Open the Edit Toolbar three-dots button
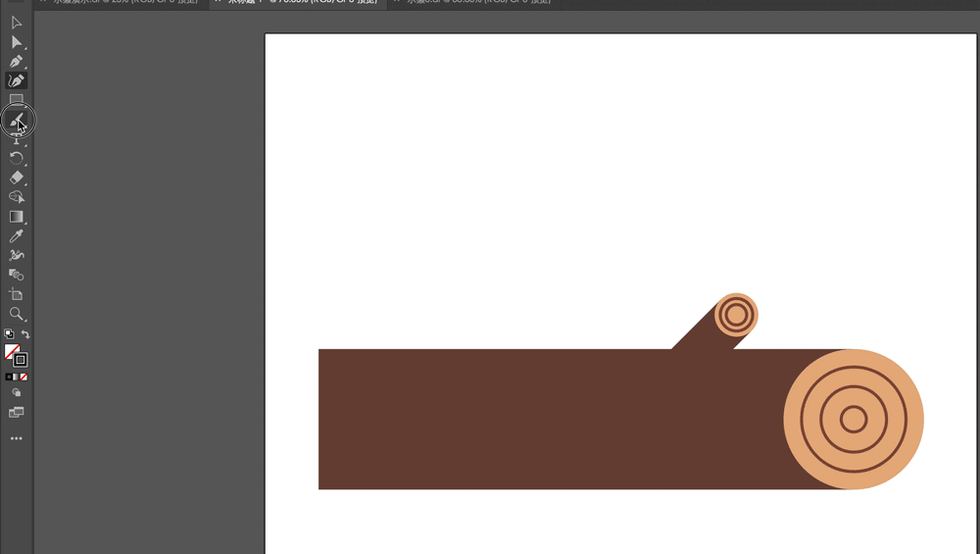980x554 pixels. [x=17, y=438]
